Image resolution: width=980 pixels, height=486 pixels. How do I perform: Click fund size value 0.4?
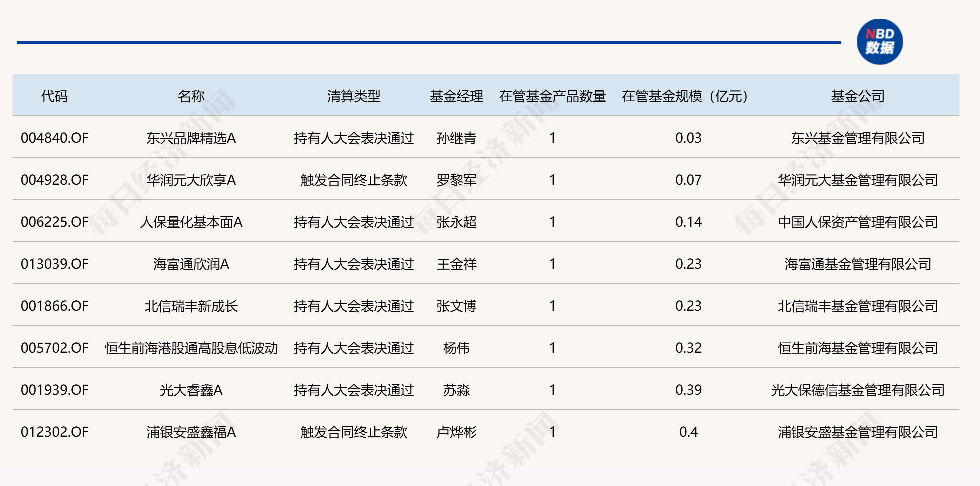pyautogui.click(x=688, y=432)
